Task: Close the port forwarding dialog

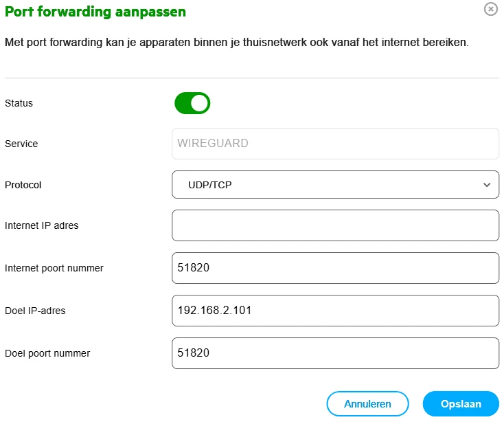Action: [490, 9]
